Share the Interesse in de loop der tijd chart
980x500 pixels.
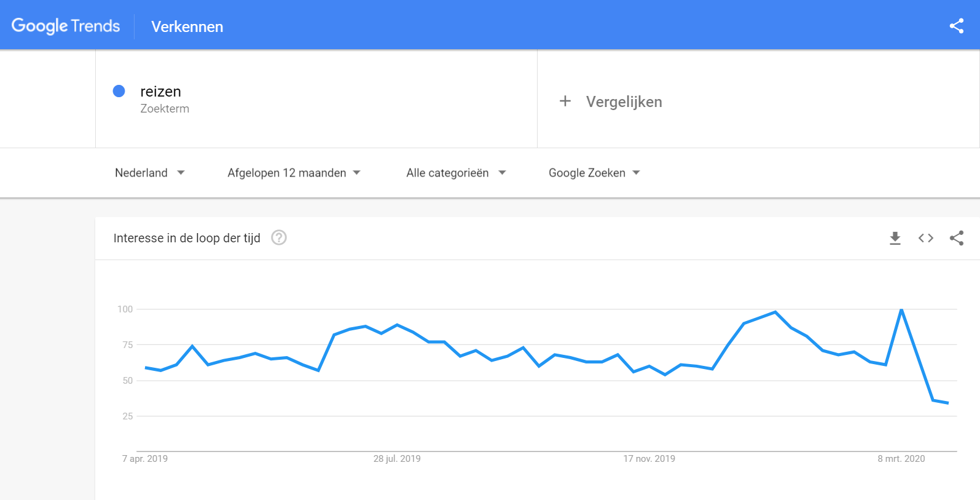click(x=957, y=238)
